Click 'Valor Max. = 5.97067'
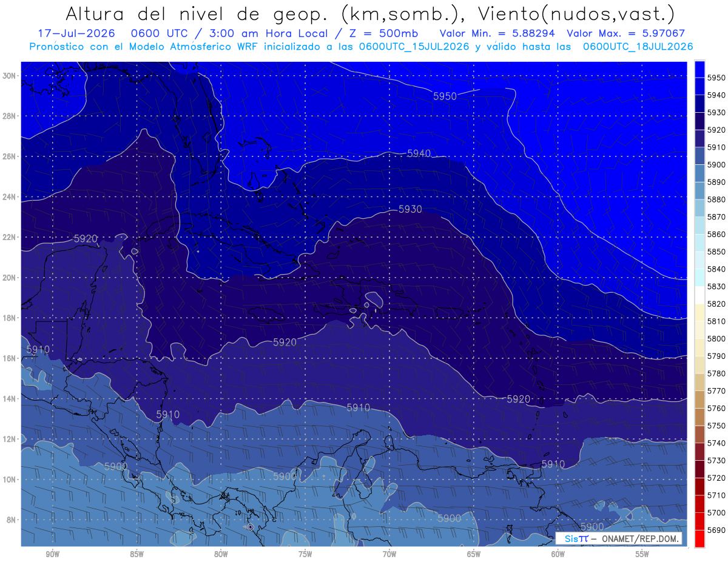The image size is (728, 562). (625, 33)
